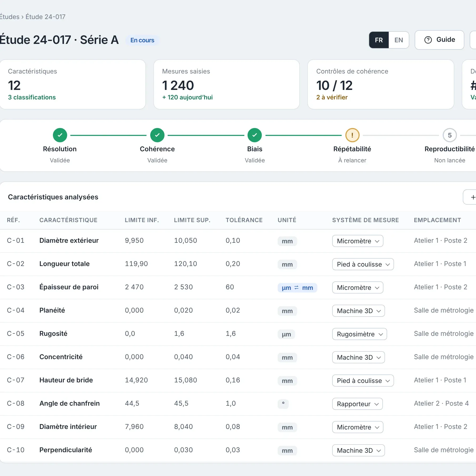Switch language to FR
The height and width of the screenshot is (476, 476).
tap(379, 40)
